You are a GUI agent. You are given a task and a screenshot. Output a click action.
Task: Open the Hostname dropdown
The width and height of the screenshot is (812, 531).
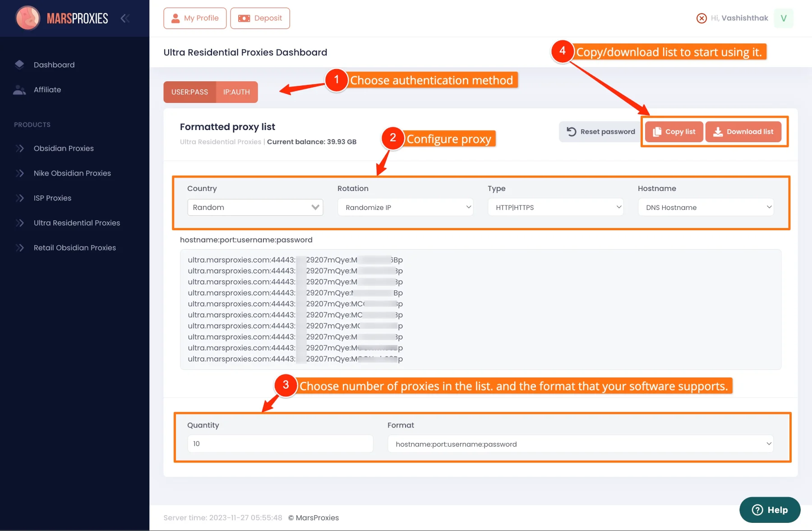pyautogui.click(x=706, y=207)
